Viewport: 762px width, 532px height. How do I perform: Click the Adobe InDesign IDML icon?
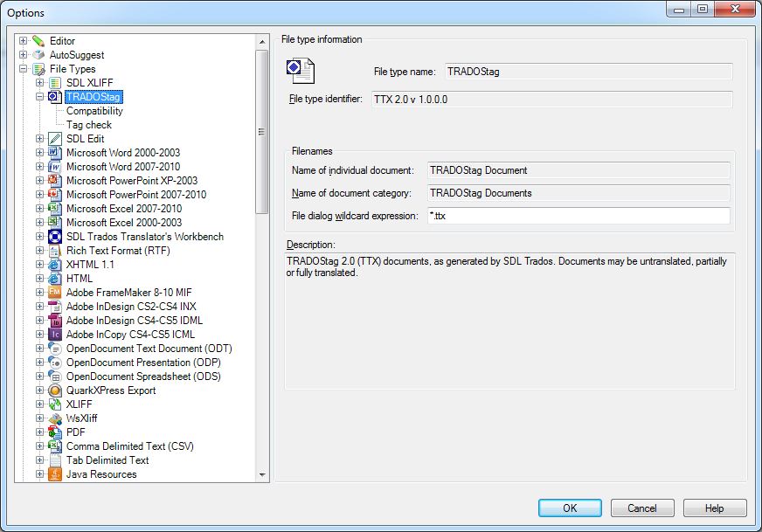click(55, 321)
